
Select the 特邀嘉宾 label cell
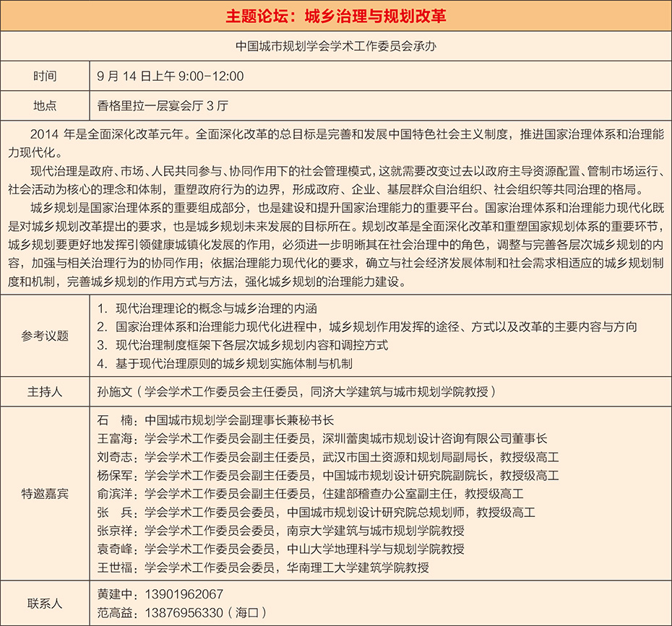45,494
